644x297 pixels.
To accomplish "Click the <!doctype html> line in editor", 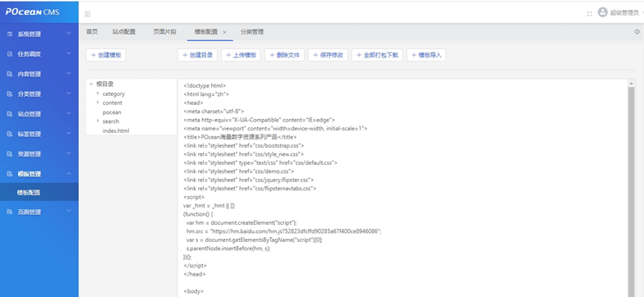I will click(205, 85).
